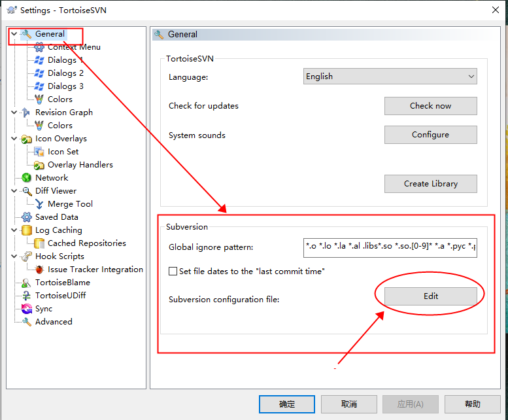Select the TortoiseBlame settings entry
The height and width of the screenshot is (420, 508).
[63, 283]
